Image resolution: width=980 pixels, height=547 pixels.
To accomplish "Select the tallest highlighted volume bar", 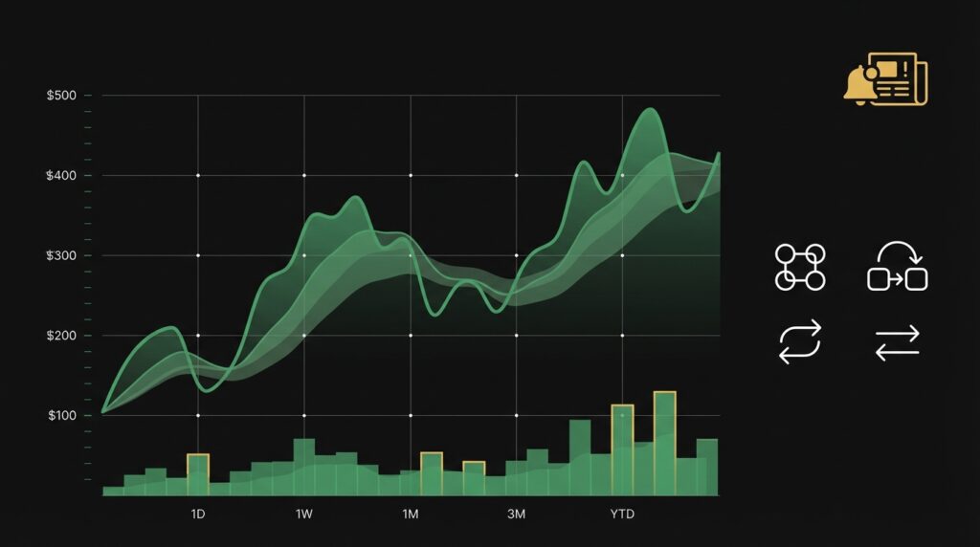I will 664,443.
